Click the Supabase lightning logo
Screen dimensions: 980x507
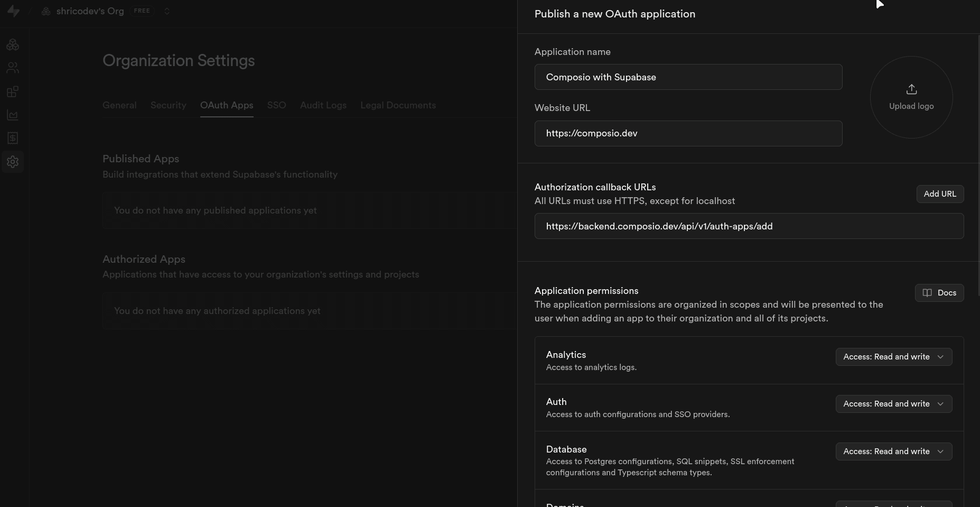14,11
